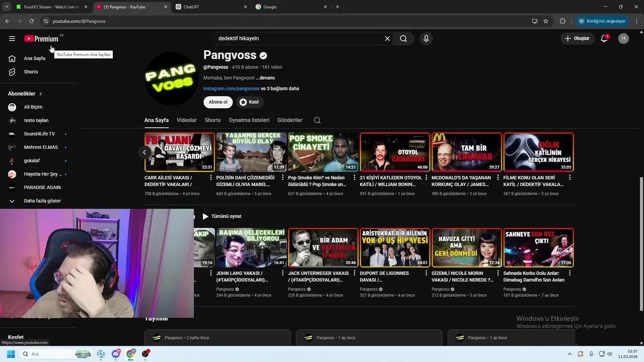Screen dimensions: 644x362
Task: Switch to the Gönderiler tab
Action: point(290,120)
